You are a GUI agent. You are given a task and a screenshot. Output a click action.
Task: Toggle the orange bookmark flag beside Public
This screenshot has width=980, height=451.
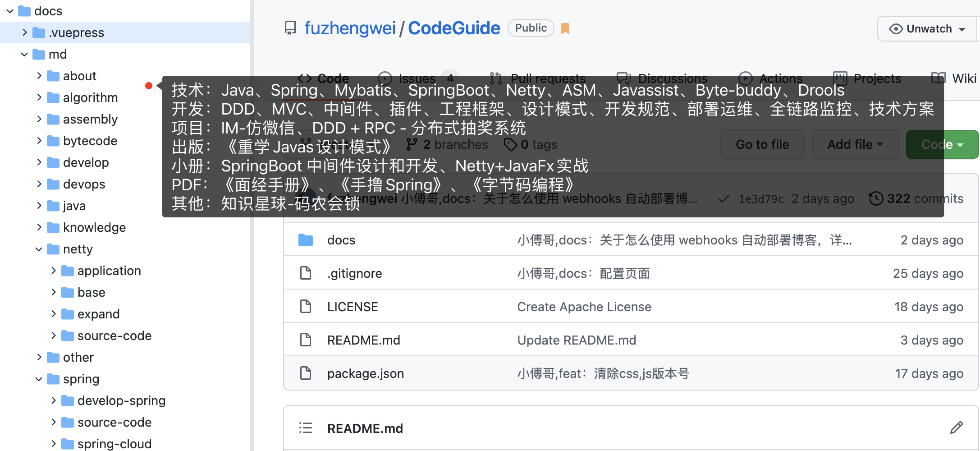tap(565, 28)
